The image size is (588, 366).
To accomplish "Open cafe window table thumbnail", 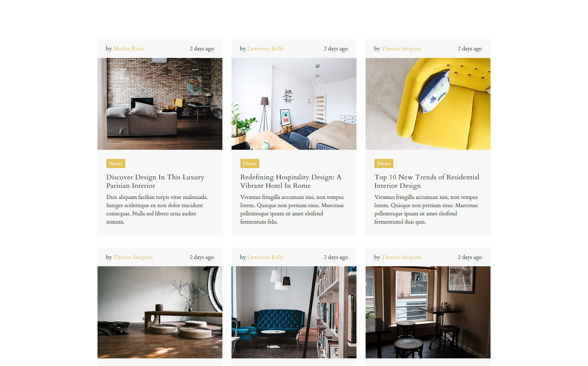I will pos(428,312).
